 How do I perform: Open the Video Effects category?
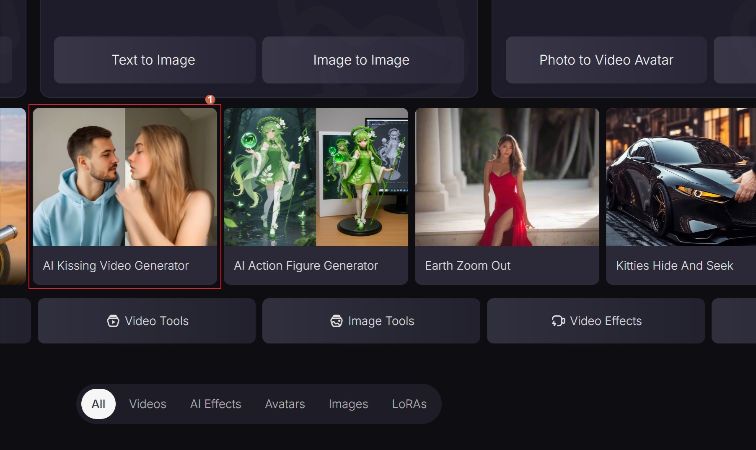tap(595, 321)
